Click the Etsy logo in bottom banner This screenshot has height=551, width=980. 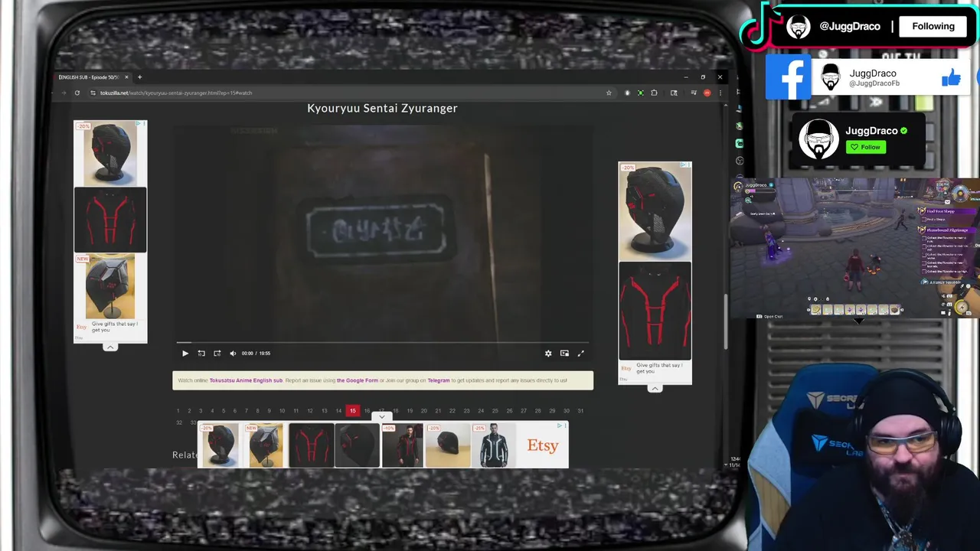click(x=543, y=445)
